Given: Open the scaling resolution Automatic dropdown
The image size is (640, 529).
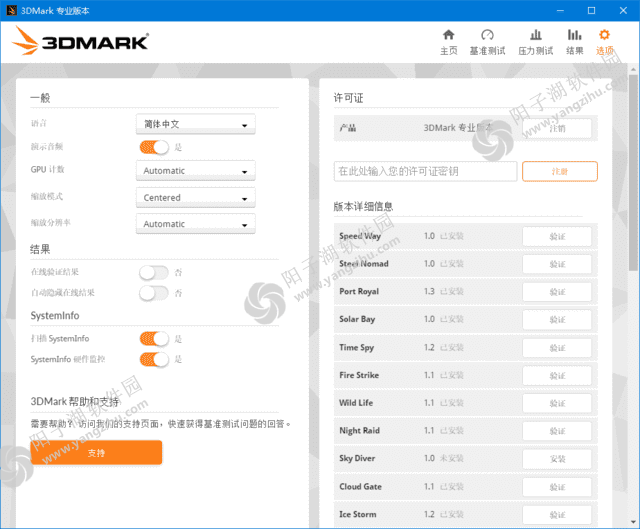Looking at the screenshot, I should point(196,224).
